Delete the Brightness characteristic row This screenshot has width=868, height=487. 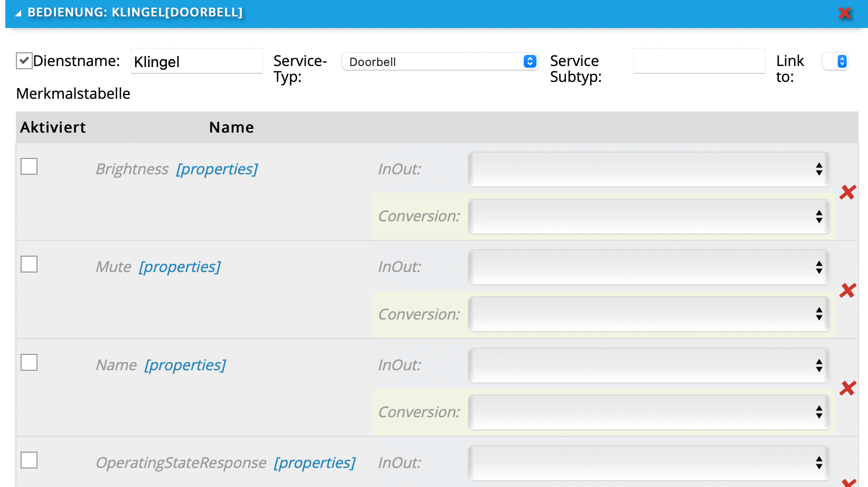tap(847, 192)
